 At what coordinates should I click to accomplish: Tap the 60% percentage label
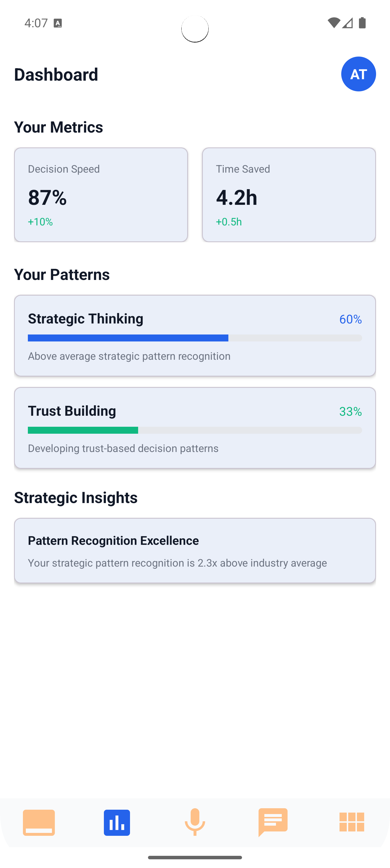[x=350, y=319]
